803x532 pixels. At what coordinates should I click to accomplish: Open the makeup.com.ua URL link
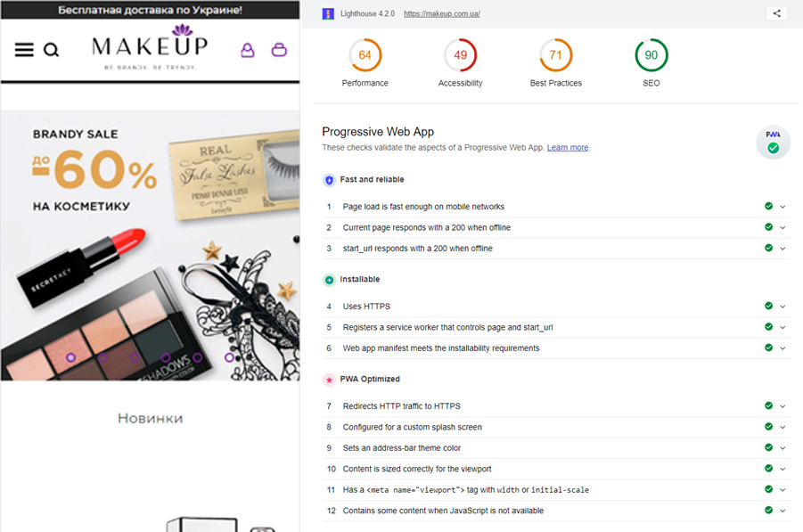tap(442, 14)
